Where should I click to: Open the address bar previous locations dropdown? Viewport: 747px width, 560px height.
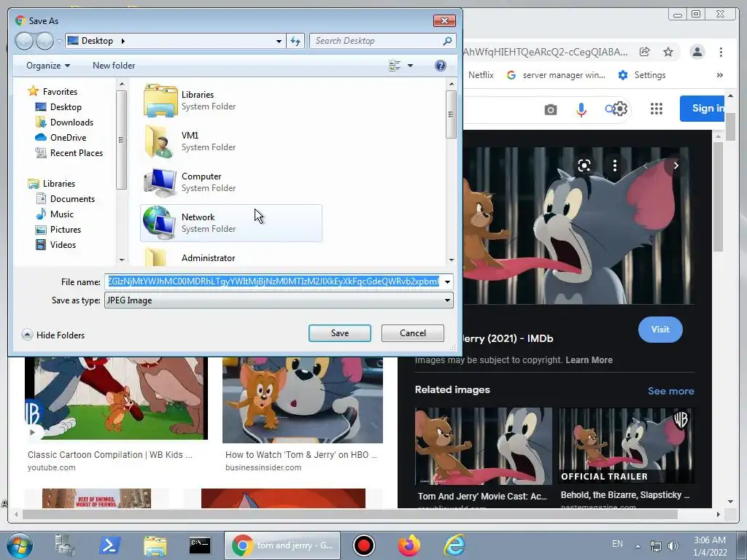pyautogui.click(x=279, y=41)
